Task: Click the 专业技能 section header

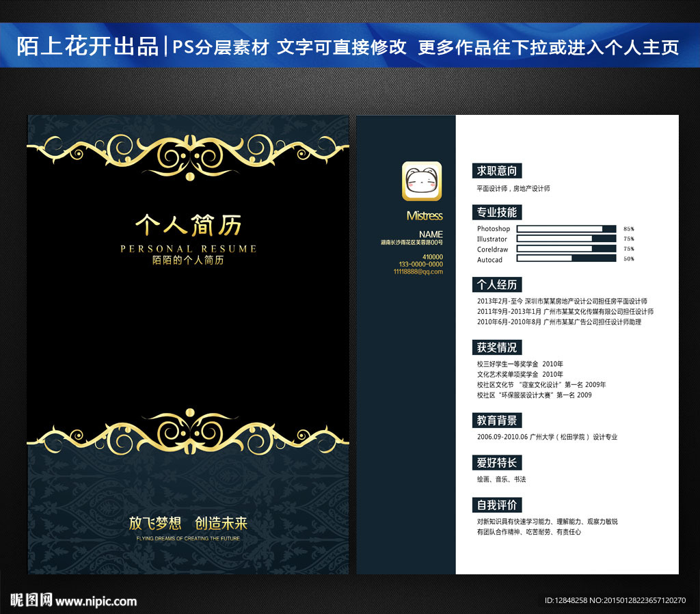Action: point(497,212)
